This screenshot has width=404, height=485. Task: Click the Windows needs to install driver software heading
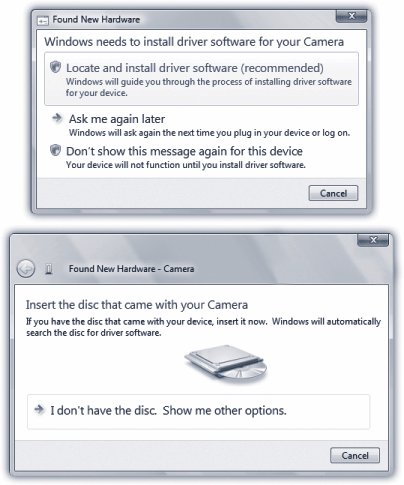[x=194, y=42]
